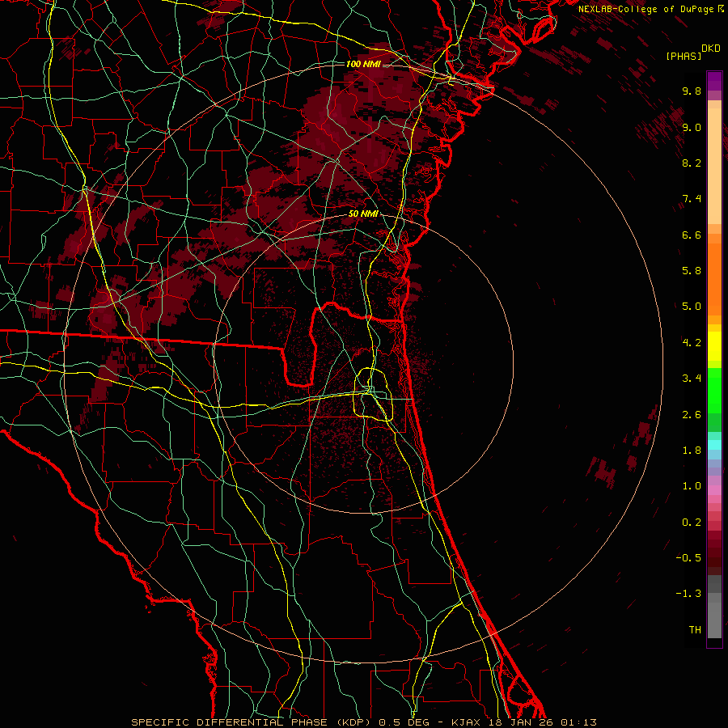Viewport: 728px width, 728px height.
Task: Click the -1.3 color scale value
Action: tap(688, 594)
